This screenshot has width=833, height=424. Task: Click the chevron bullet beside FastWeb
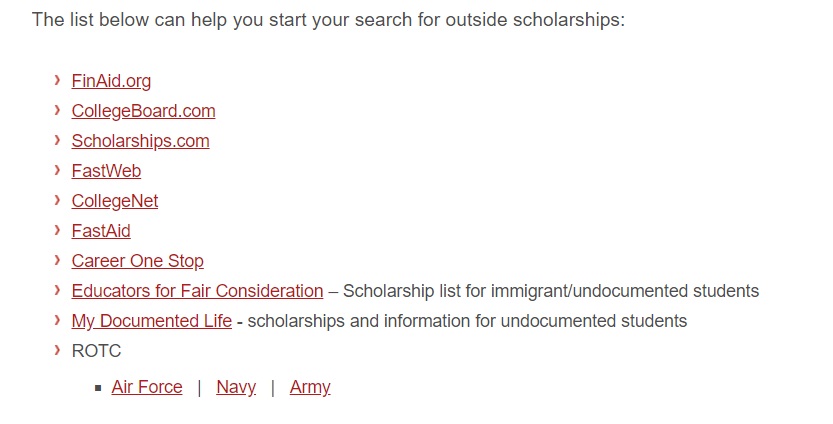click(x=57, y=170)
